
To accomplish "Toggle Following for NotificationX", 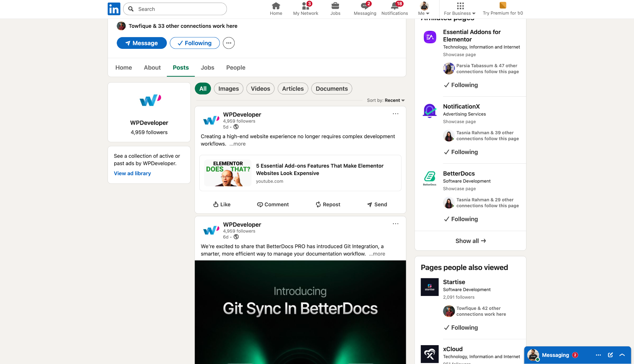I will click(x=461, y=152).
